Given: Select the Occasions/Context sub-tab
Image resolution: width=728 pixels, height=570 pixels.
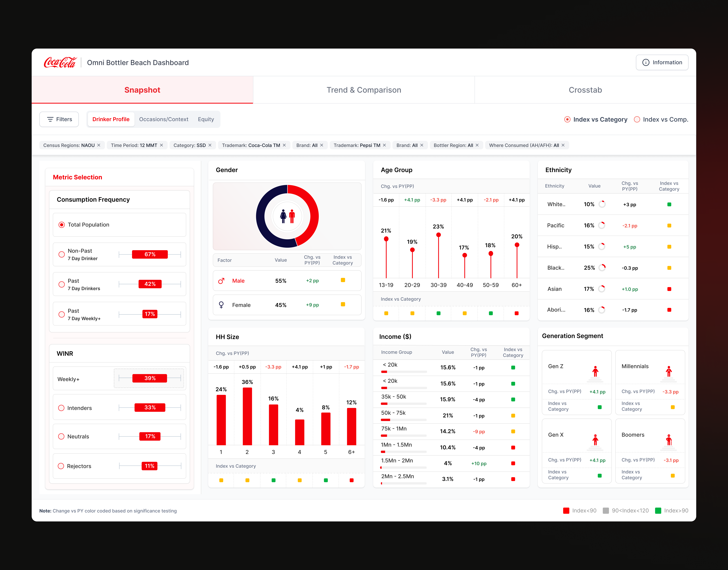Looking at the screenshot, I should pos(164,119).
